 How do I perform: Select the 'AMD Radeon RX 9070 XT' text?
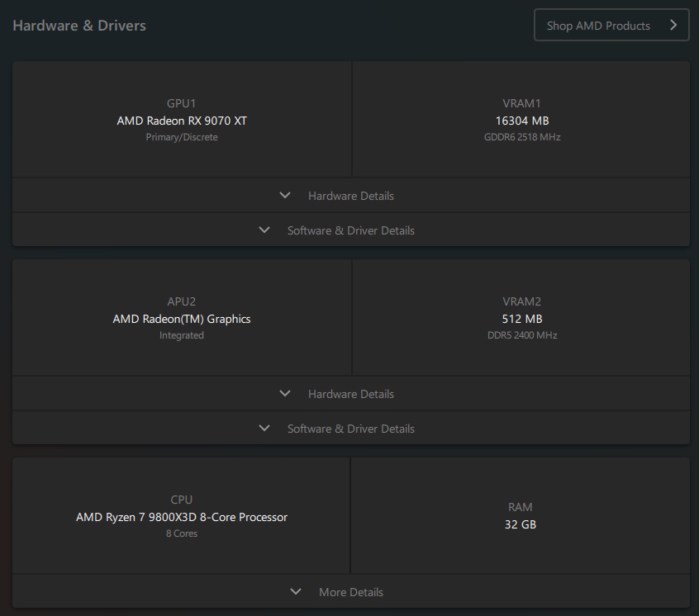click(x=182, y=121)
